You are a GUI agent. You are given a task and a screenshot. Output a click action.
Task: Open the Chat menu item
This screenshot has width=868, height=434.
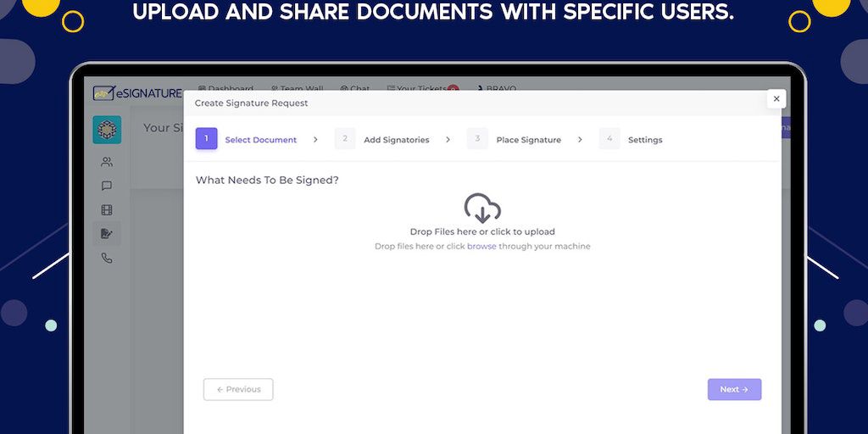pos(355,88)
